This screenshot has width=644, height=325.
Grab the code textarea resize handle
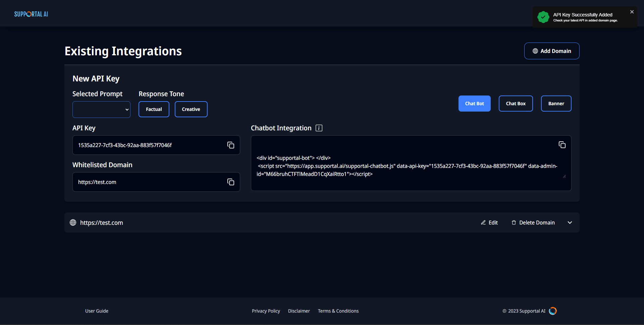pos(565,176)
